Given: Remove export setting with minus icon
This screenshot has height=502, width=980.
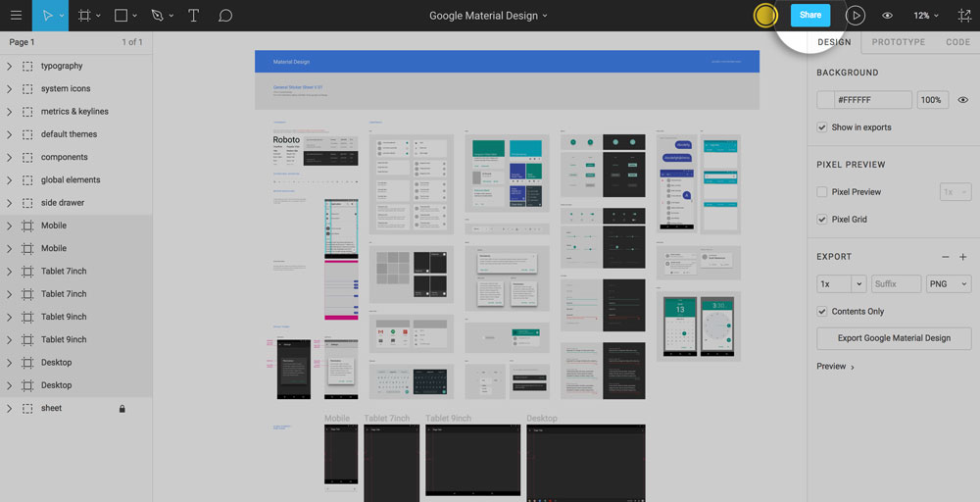Looking at the screenshot, I should [x=946, y=257].
